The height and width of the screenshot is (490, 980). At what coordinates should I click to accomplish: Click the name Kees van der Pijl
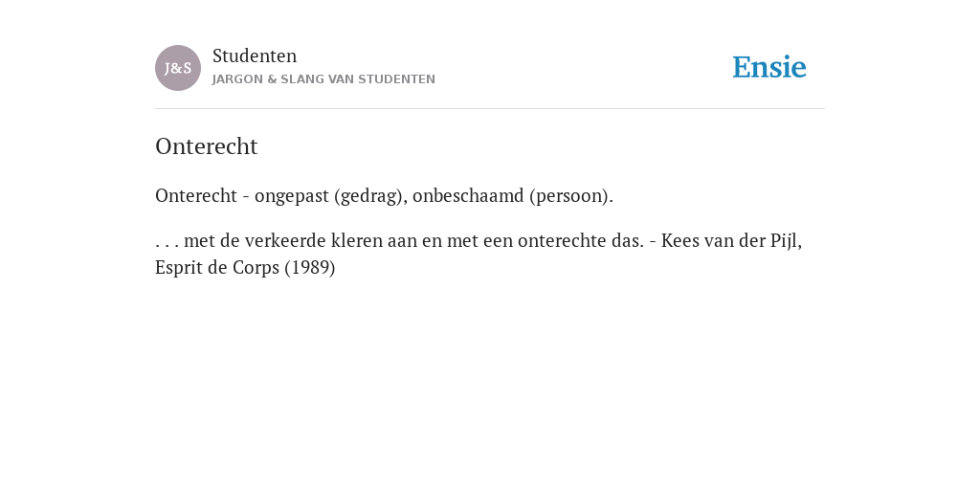(x=731, y=240)
